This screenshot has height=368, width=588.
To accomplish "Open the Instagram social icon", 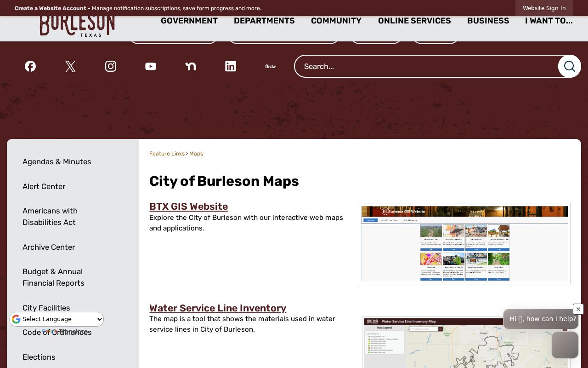I will point(111,66).
